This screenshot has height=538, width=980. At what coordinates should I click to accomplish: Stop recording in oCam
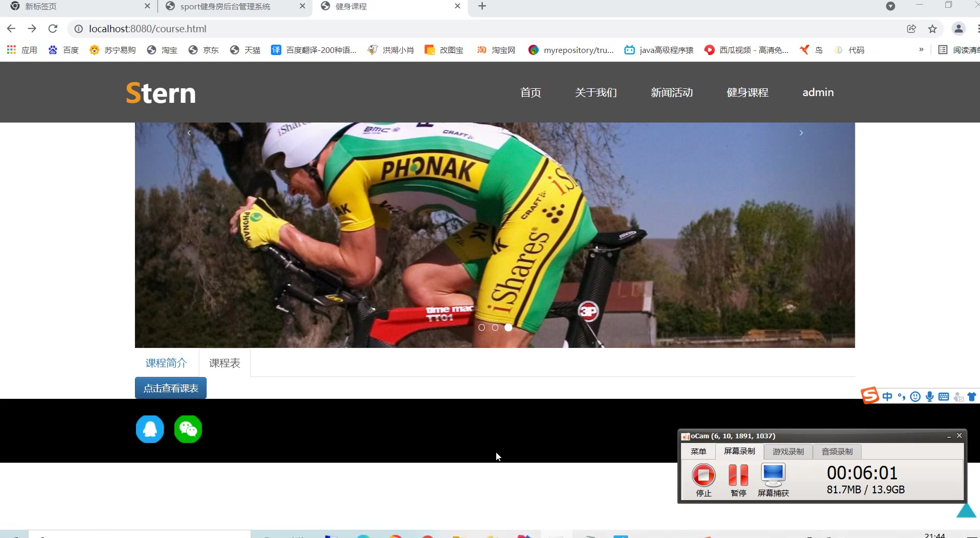point(703,479)
